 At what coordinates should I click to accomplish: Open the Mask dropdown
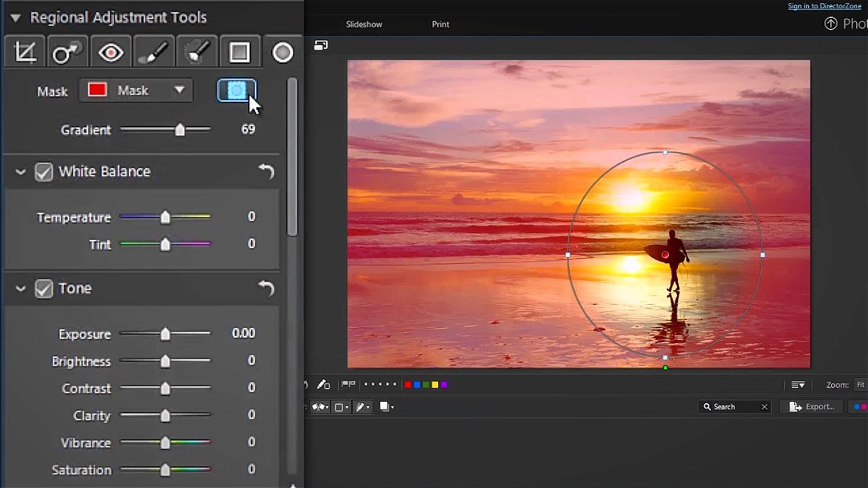[136, 90]
